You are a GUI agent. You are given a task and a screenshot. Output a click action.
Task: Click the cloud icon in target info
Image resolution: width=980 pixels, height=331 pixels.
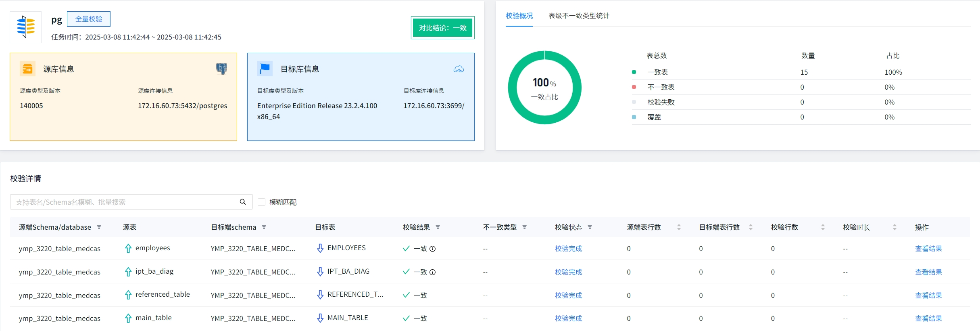click(x=459, y=69)
